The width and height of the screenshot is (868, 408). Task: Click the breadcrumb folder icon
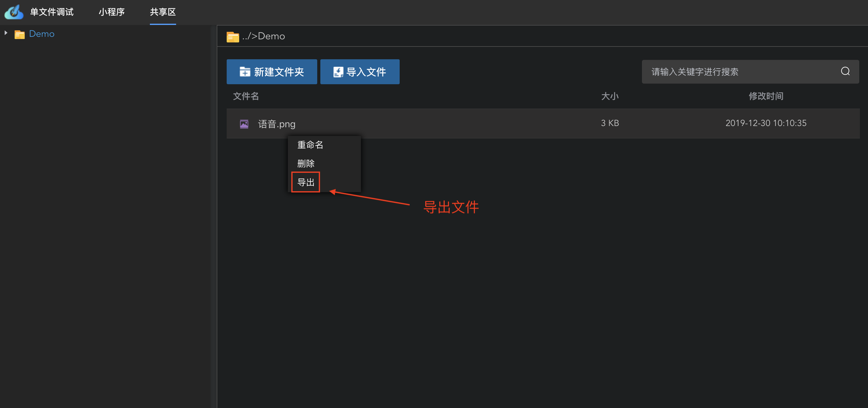pos(233,37)
